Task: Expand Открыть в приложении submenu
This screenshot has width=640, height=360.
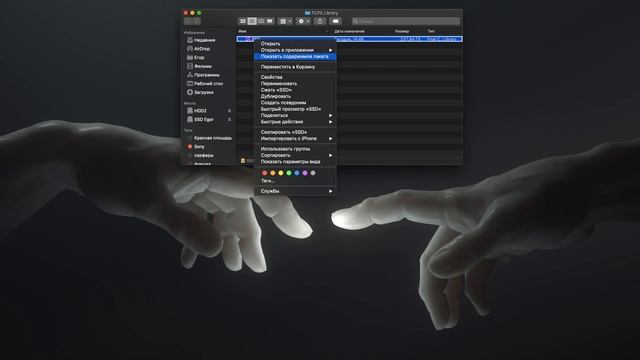Action: [295, 50]
